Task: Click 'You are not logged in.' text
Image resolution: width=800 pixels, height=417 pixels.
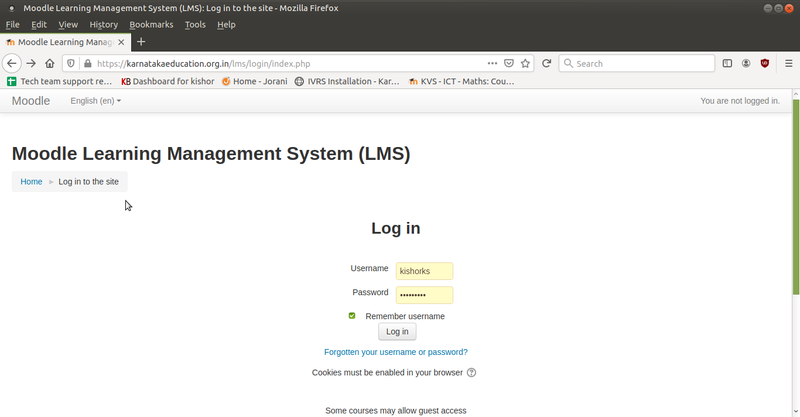Action: coord(740,101)
